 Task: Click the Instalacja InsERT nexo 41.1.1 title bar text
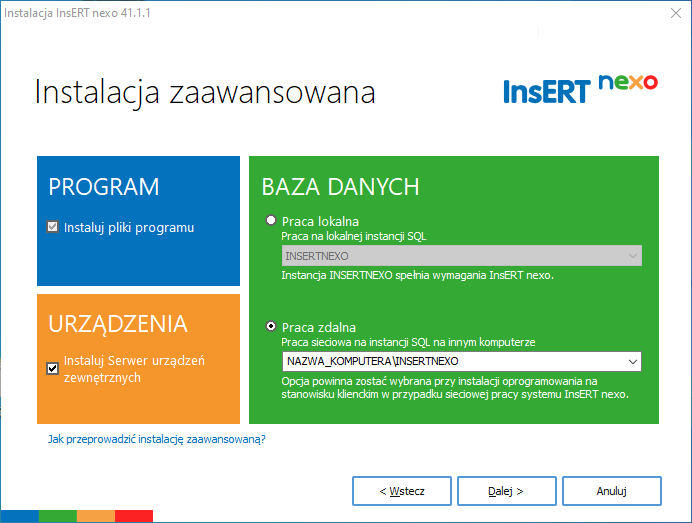pos(77,13)
